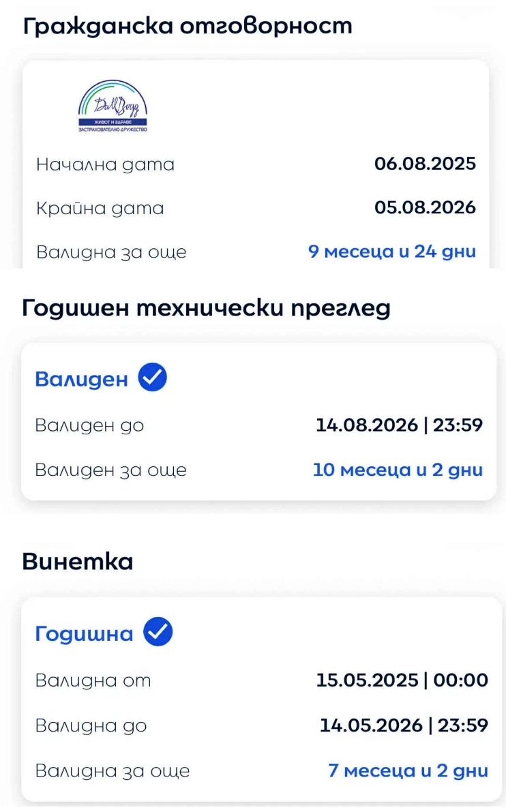Click vignette start value 15.05.2025 | 00:00
Viewport: 506px width, 812px height.
tap(402, 680)
